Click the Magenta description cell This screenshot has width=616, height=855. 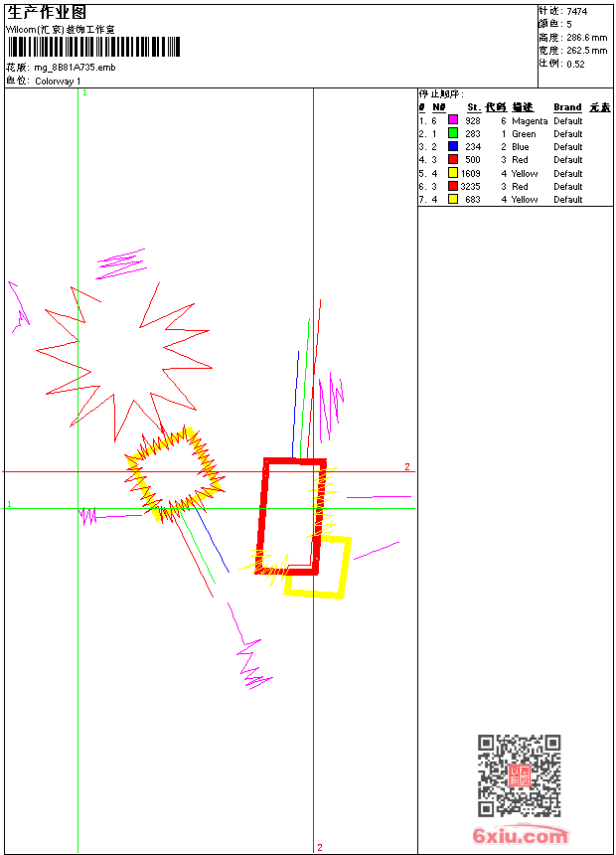pyautogui.click(x=530, y=121)
